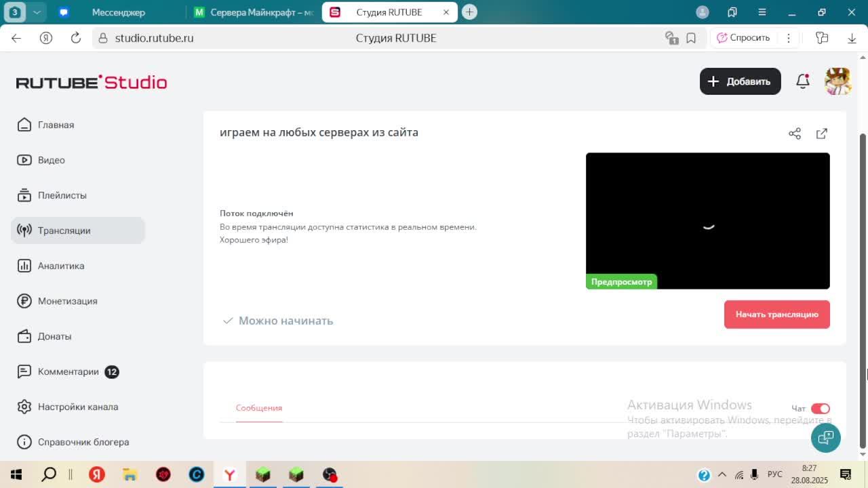Share the stream via share icon

795,134
